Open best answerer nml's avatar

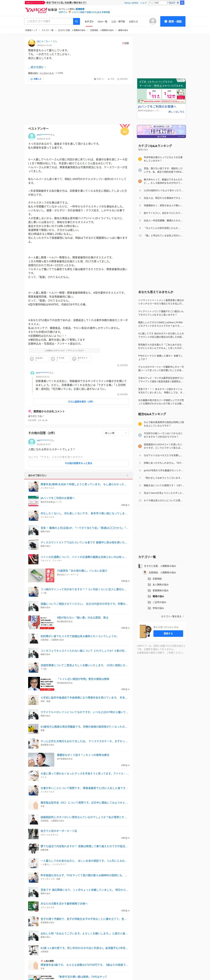point(32,137)
